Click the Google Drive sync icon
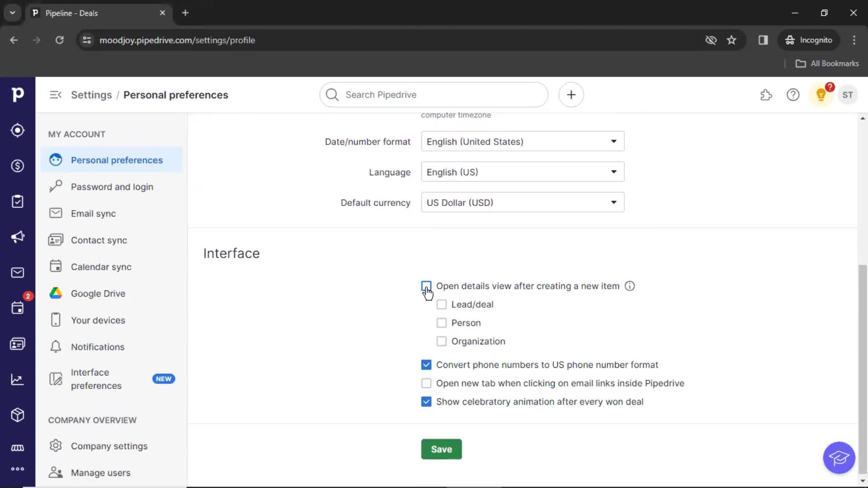This screenshot has width=868, height=488. click(56, 293)
